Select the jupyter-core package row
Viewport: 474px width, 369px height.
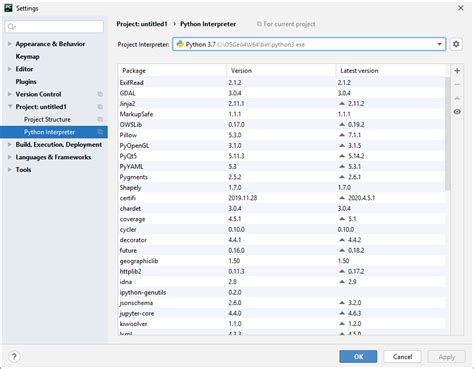coord(282,314)
